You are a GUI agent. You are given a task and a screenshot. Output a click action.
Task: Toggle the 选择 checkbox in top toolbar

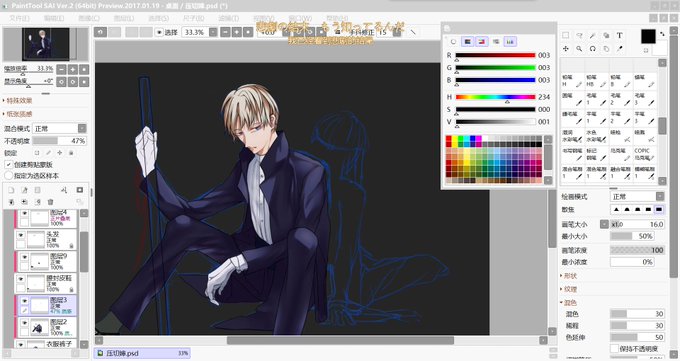coord(159,33)
